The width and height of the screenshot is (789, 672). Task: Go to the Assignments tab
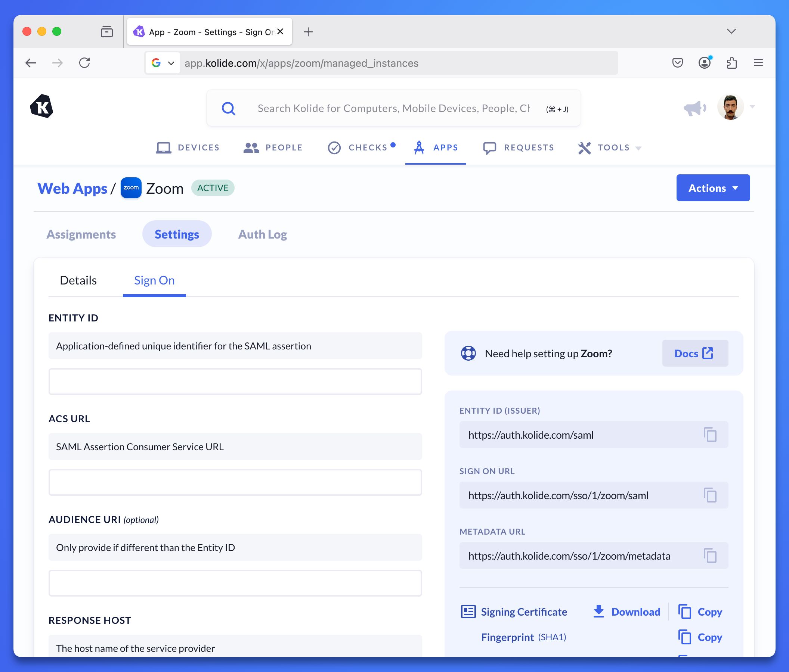coord(81,234)
